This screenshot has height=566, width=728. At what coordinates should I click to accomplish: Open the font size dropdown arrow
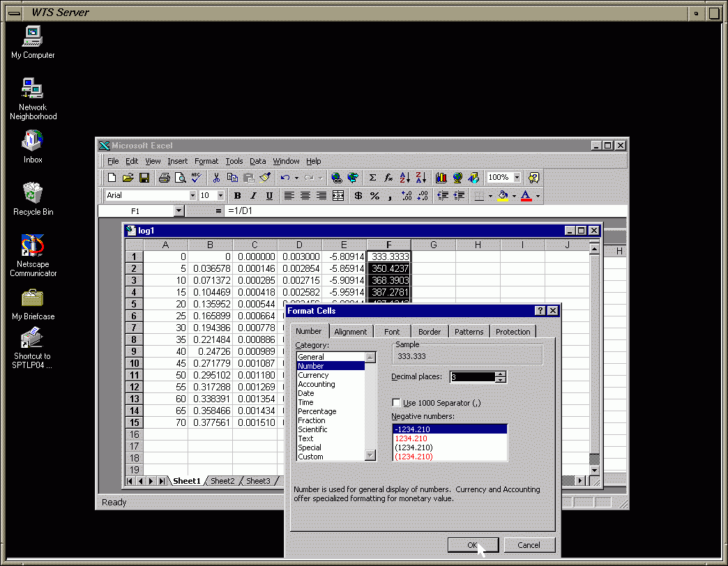(220, 196)
